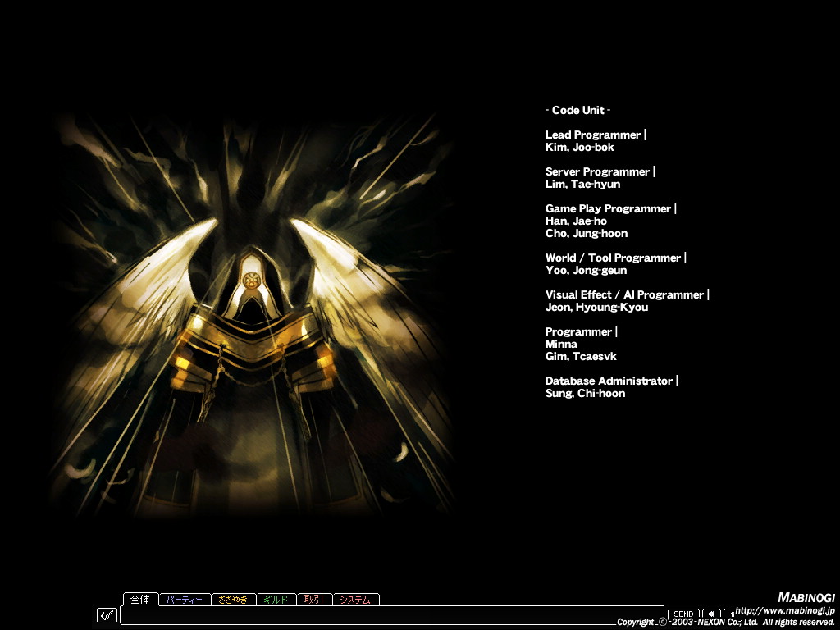Click the 'Lead Programmer |' credit title

tap(596, 135)
